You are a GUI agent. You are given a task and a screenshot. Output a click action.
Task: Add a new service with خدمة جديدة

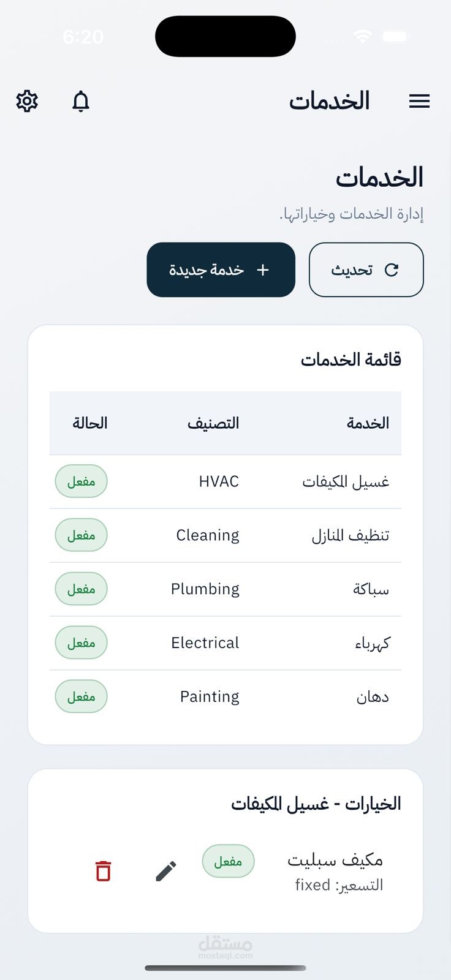221,269
